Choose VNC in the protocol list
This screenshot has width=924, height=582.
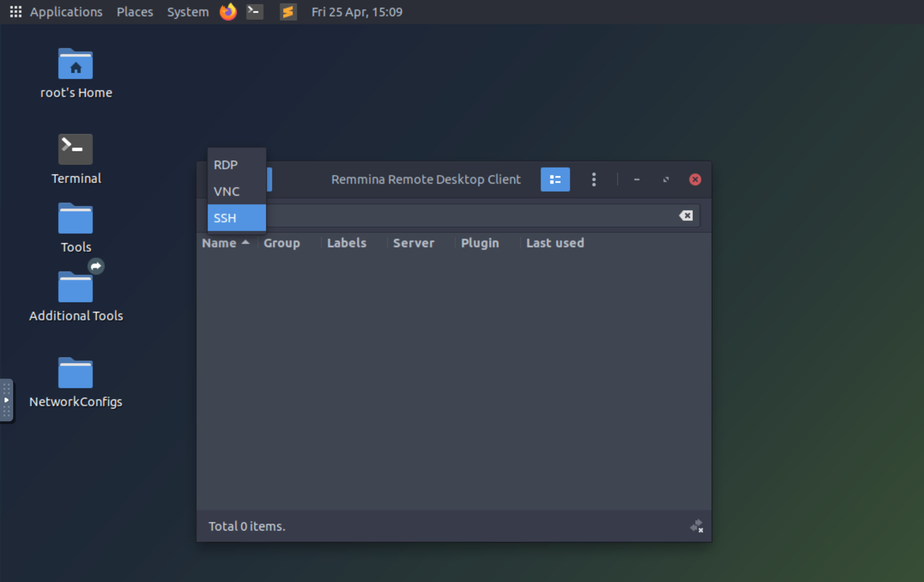(x=236, y=191)
